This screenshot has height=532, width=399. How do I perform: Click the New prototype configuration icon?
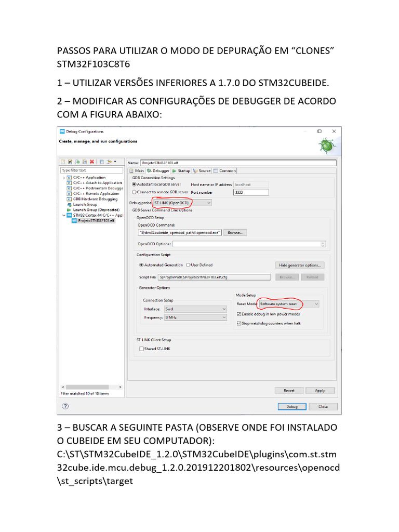(x=70, y=162)
